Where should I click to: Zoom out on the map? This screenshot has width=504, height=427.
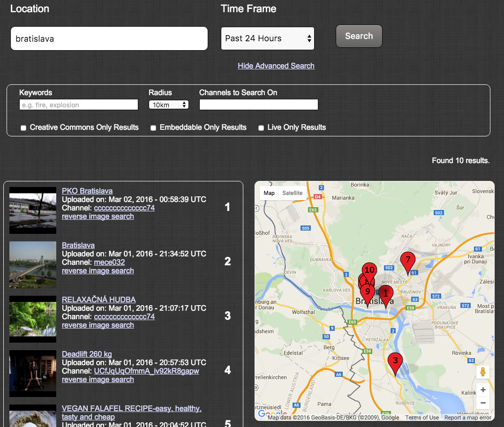(x=483, y=403)
